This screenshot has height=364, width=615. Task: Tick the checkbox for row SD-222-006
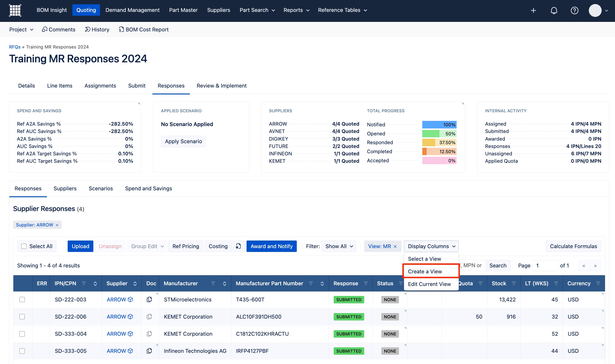pyautogui.click(x=22, y=317)
